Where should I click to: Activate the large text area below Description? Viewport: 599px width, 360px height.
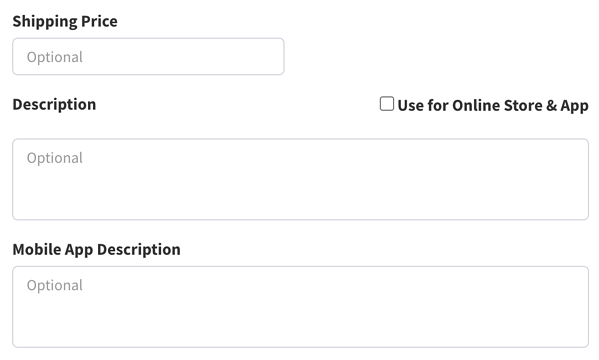pyautogui.click(x=300, y=179)
